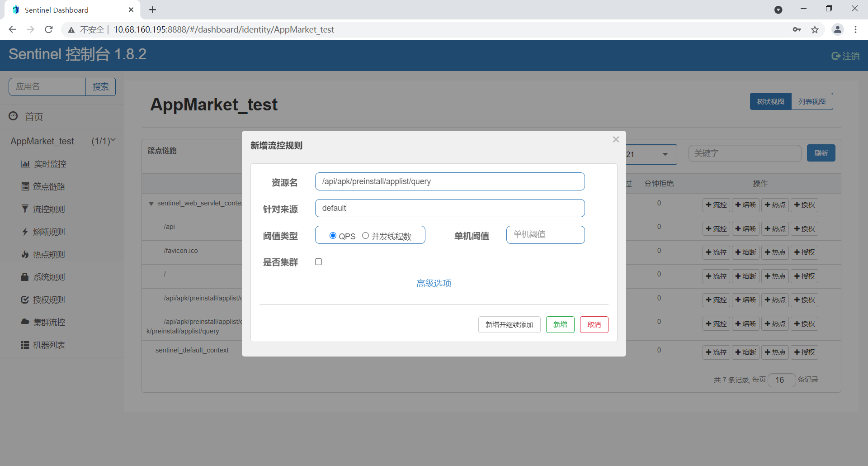Image resolution: width=868 pixels, height=466 pixels.
Task: Click the saved password key icon
Action: tap(797, 29)
